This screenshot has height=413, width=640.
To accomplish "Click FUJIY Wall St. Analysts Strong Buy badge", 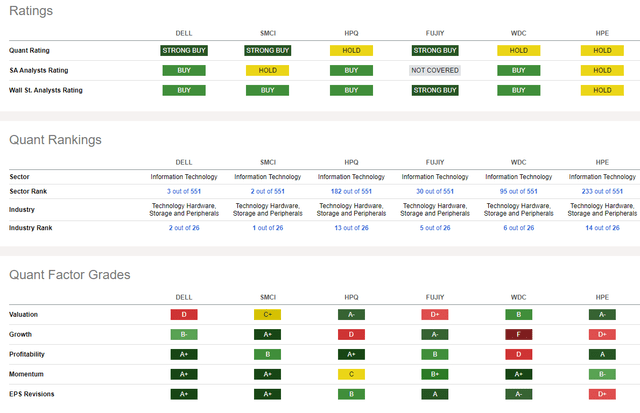I will (435, 90).
